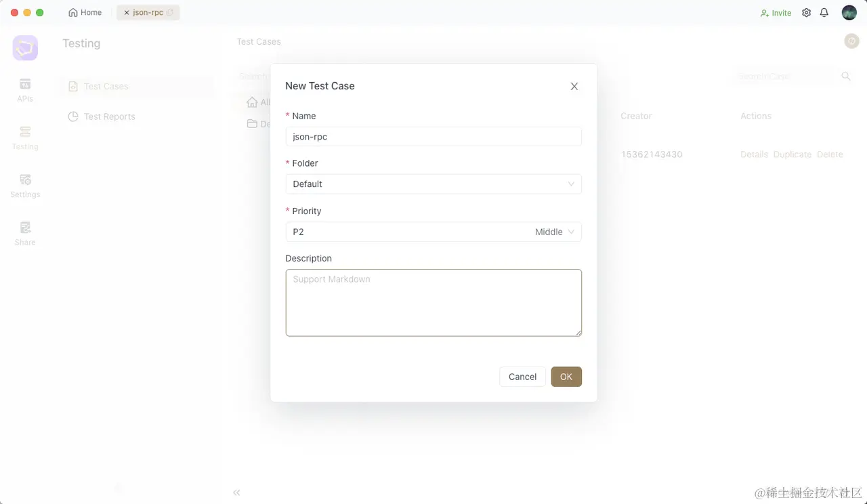Image resolution: width=867 pixels, height=504 pixels.
Task: Open the Share sidebar icon
Action: [25, 233]
